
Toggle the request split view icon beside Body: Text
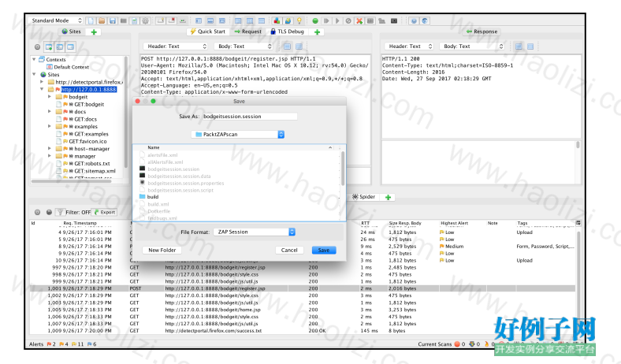point(287,46)
